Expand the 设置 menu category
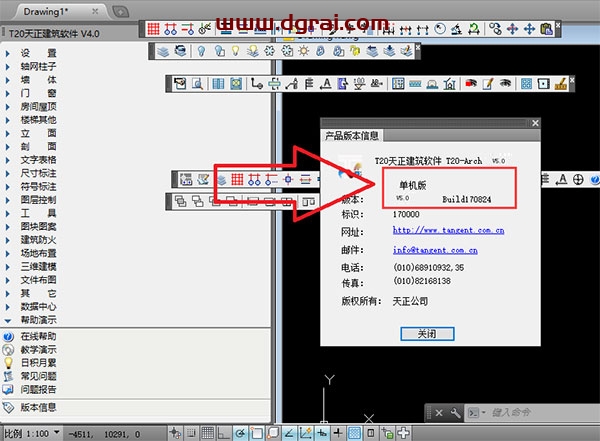The image size is (600, 441). [38, 52]
